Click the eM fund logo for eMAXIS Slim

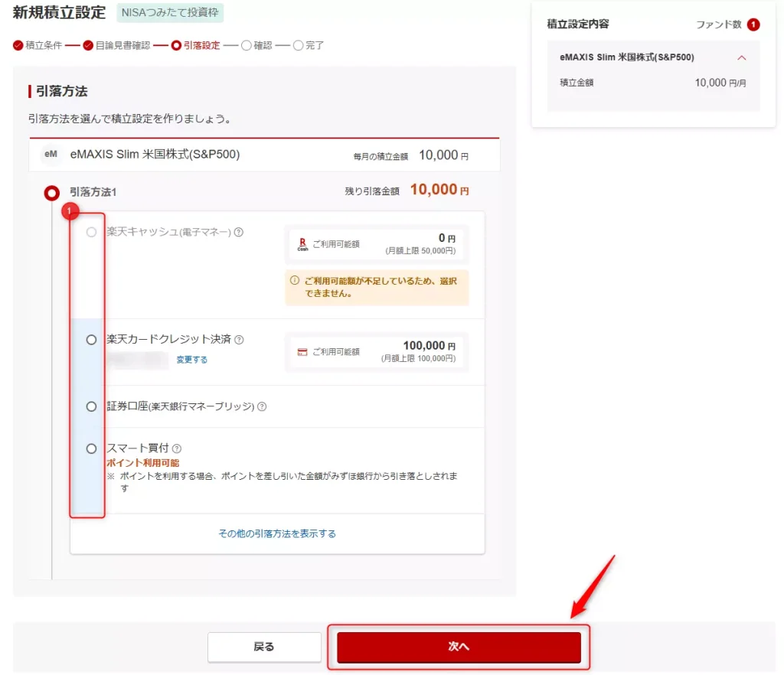51,155
